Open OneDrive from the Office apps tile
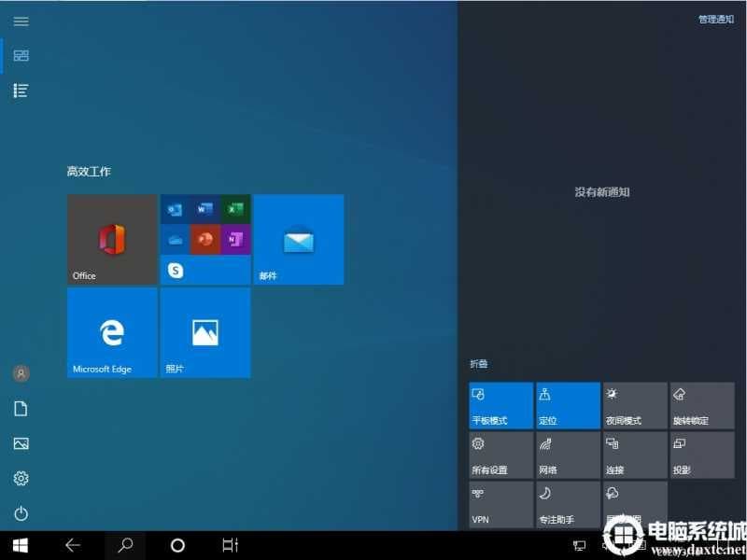This screenshot has width=747, height=560. pos(175,240)
